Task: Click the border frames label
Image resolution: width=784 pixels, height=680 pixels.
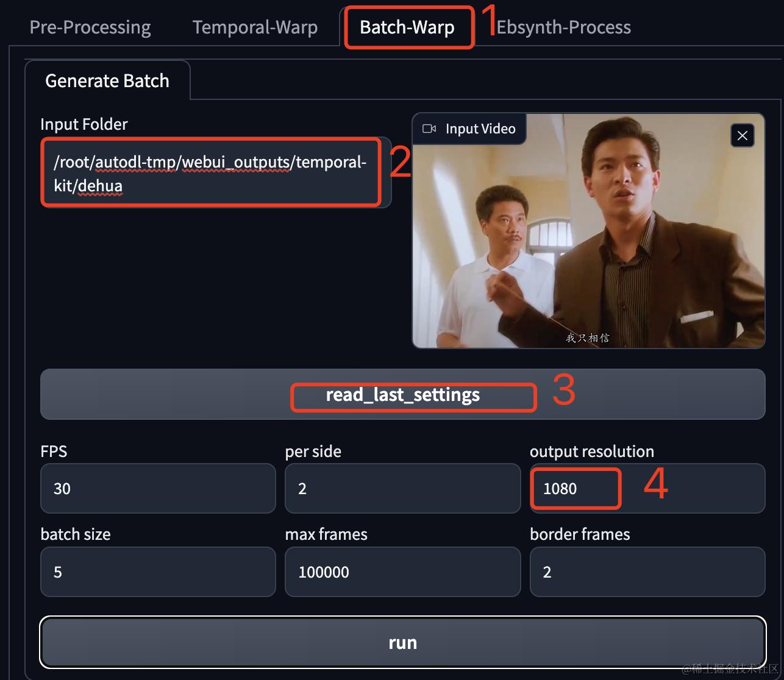Action: [580, 534]
